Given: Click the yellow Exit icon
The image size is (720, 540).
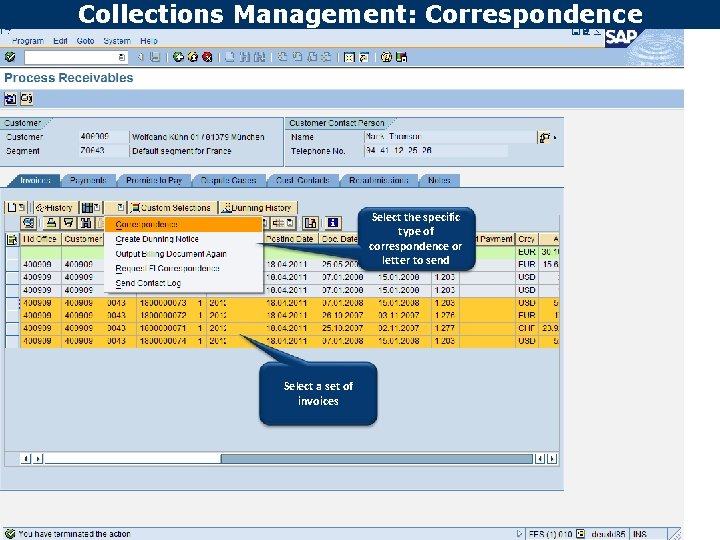Looking at the screenshot, I should pos(193,57).
